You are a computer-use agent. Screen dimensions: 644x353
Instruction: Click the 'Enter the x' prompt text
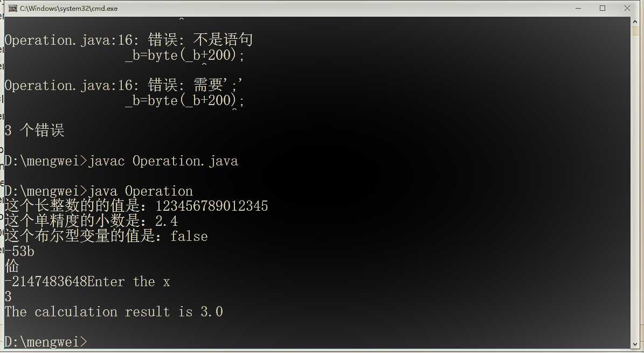128,282
